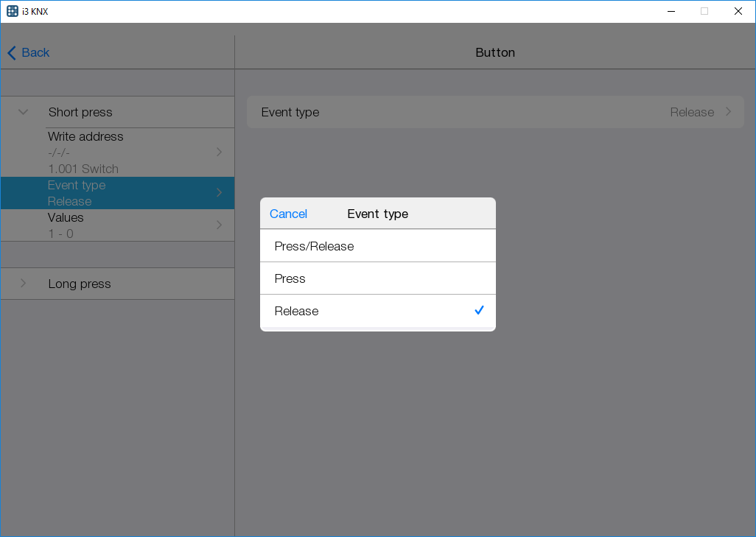Open the Write address row chevron

(219, 152)
